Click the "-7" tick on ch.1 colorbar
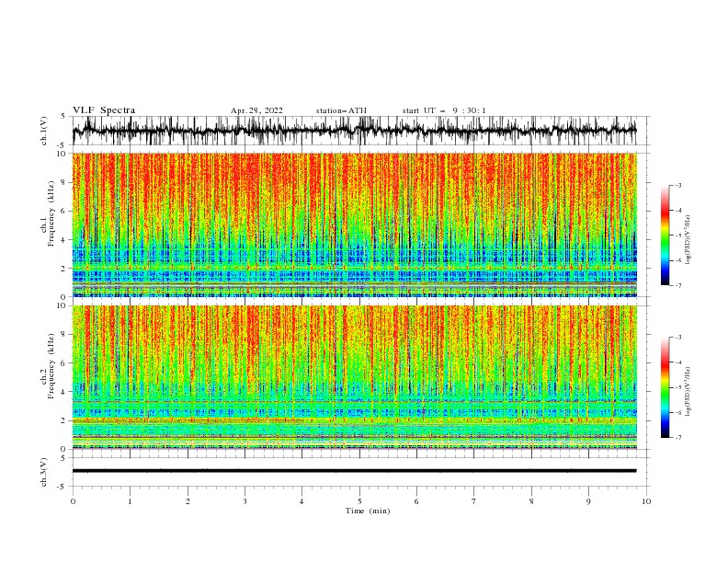 [677, 285]
